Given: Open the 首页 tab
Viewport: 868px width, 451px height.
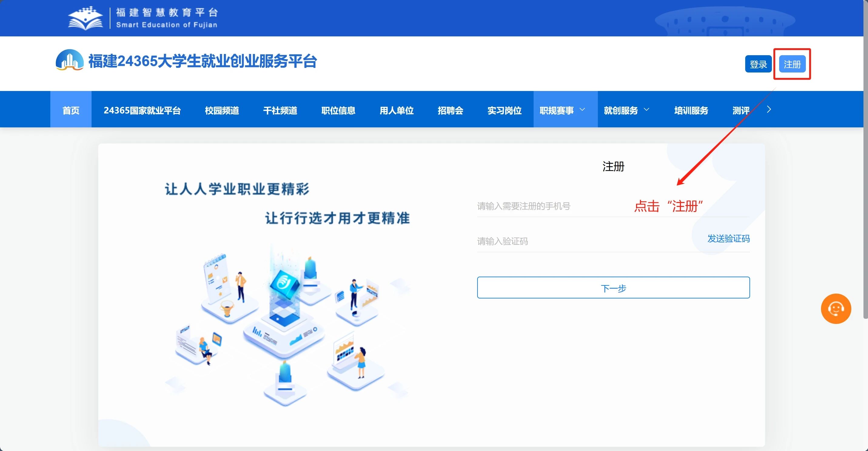Looking at the screenshot, I should (x=71, y=110).
